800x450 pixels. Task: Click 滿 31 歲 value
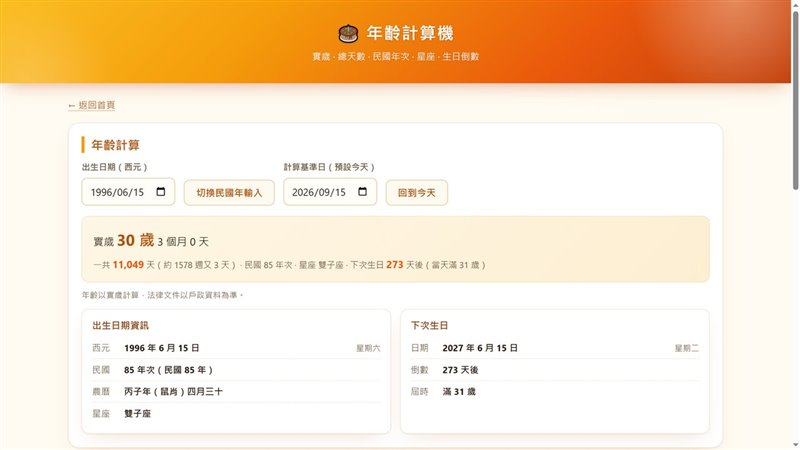tap(459, 392)
